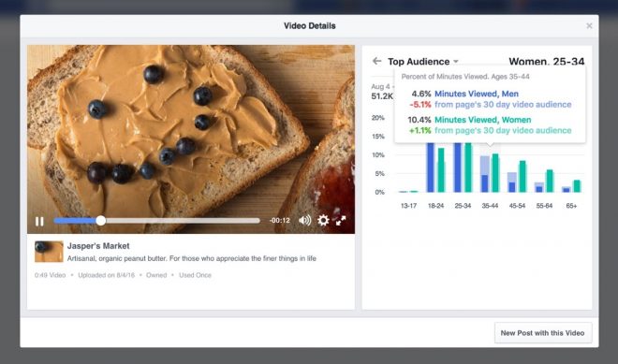The height and width of the screenshot is (364, 618).
Task: Select the 18-24 men's blue bar
Action: (x=431, y=167)
